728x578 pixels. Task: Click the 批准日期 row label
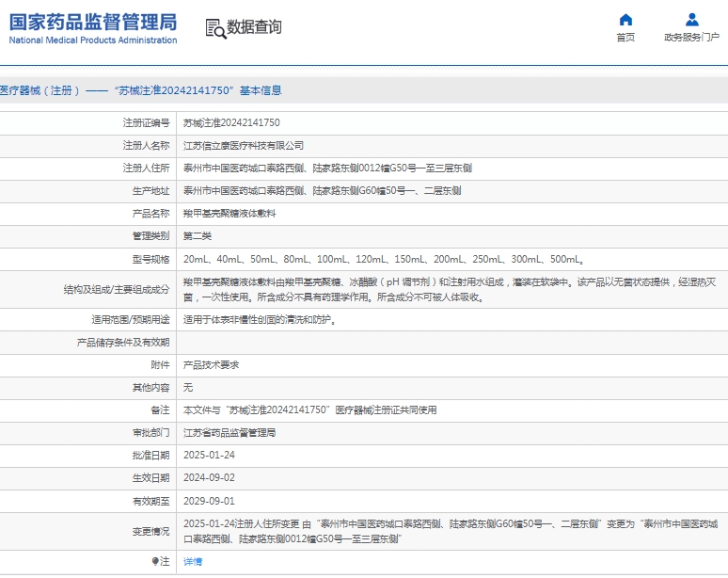[x=150, y=456]
